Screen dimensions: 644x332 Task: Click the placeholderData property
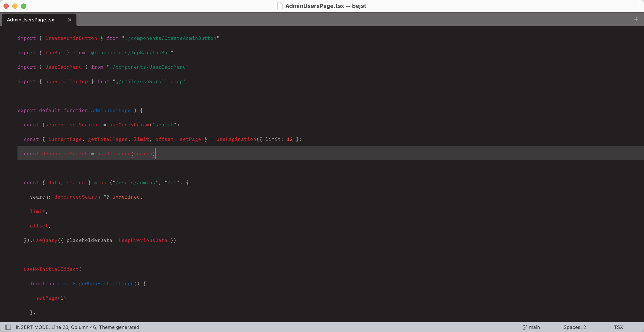point(89,240)
